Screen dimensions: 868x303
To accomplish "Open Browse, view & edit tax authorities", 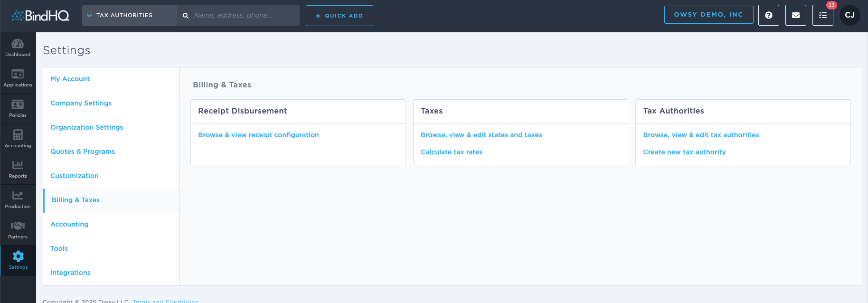I will 701,135.
